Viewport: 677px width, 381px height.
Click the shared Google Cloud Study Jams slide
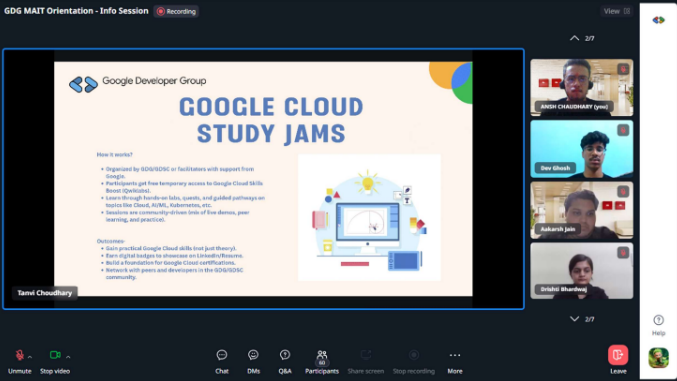(263, 179)
